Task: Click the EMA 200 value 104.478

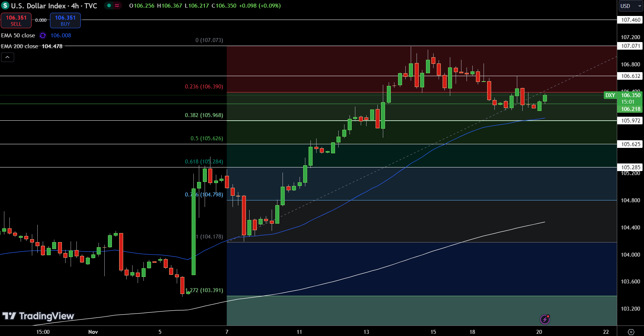Action: (x=52, y=46)
